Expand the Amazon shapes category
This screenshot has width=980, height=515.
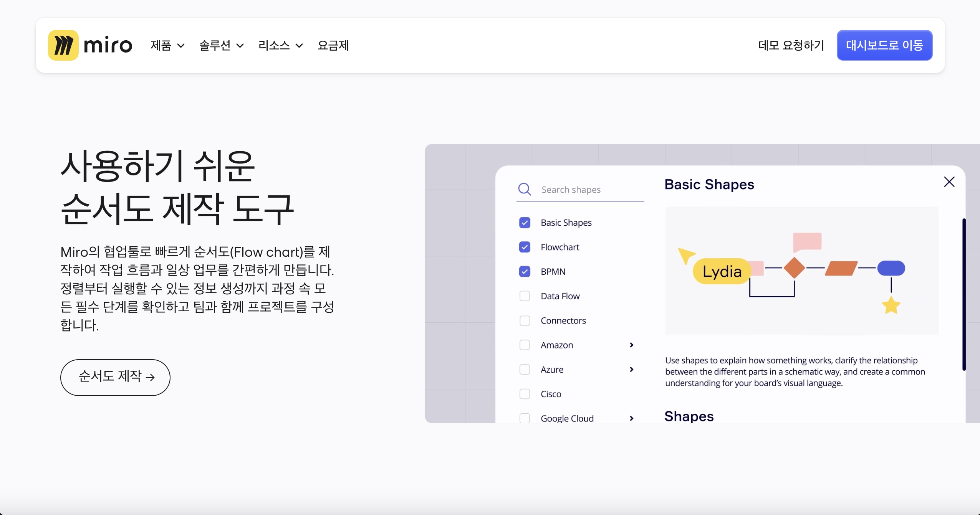tap(631, 345)
